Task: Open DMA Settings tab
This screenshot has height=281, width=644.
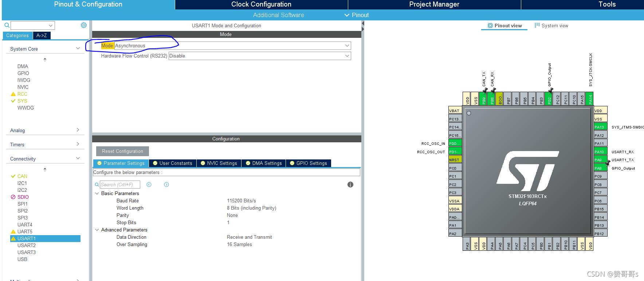Action: [264, 163]
